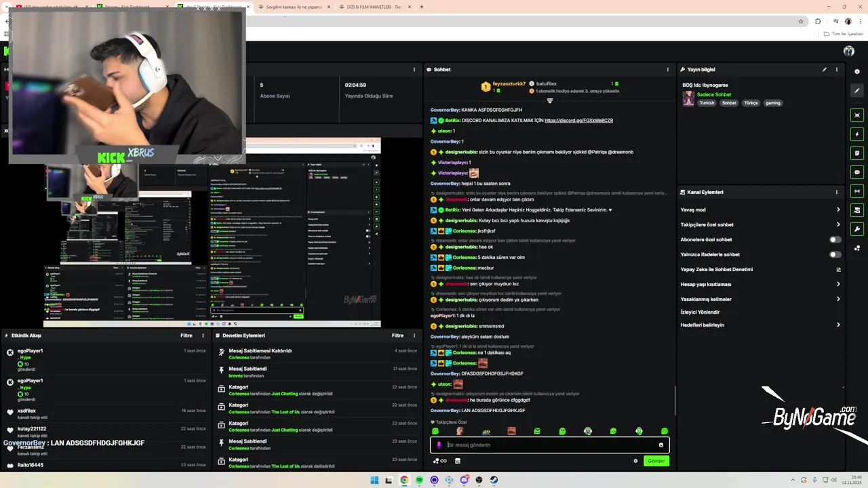Open the Yayın bilgisi three-dot menu
This screenshot has height=488, width=868.
837,69
